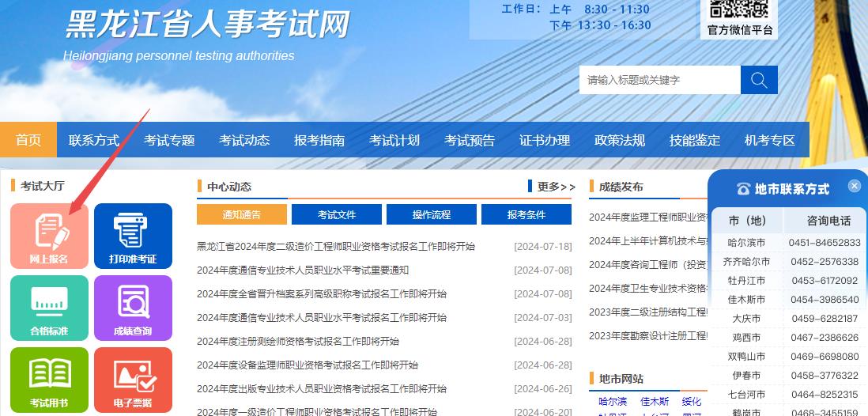Open the 二级造价工程师 exam registration notice
868x416 pixels.
point(336,246)
